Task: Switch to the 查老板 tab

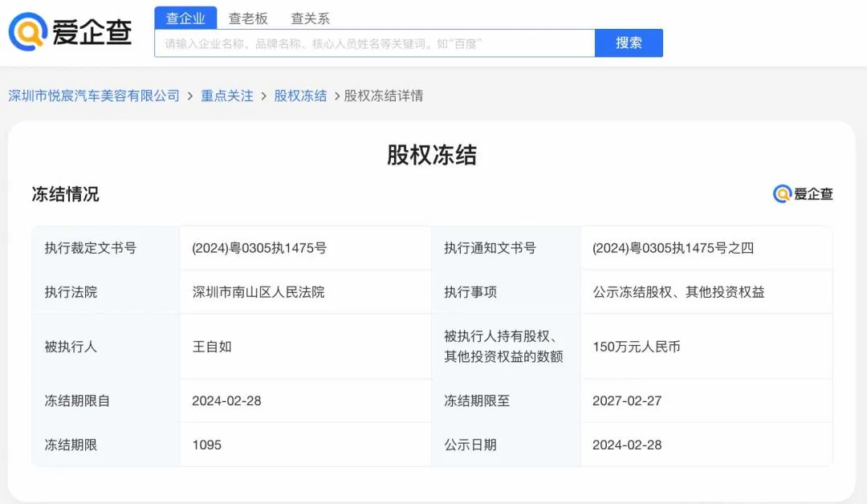Action: pyautogui.click(x=248, y=18)
